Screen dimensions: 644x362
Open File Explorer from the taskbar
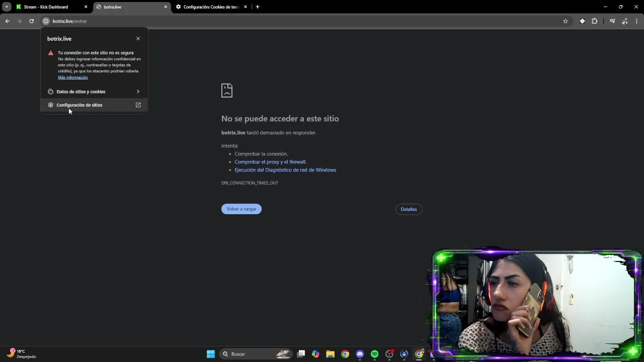click(x=330, y=354)
